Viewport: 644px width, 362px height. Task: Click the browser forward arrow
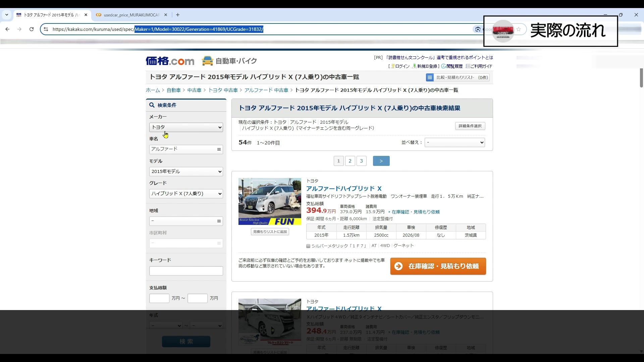(x=19, y=29)
